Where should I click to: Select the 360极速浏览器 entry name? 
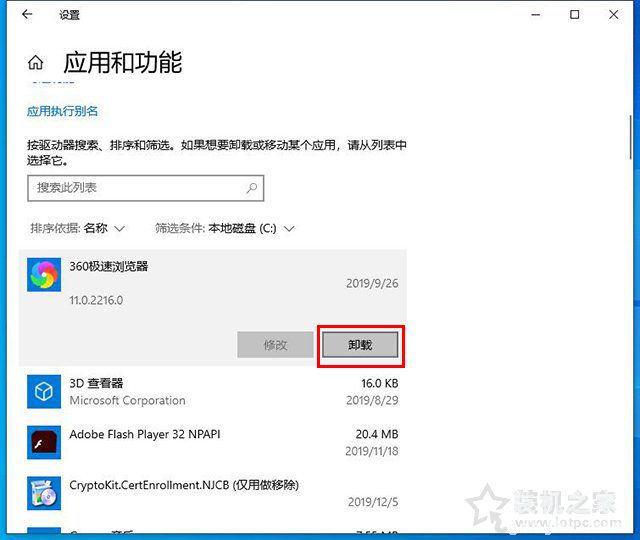109,267
